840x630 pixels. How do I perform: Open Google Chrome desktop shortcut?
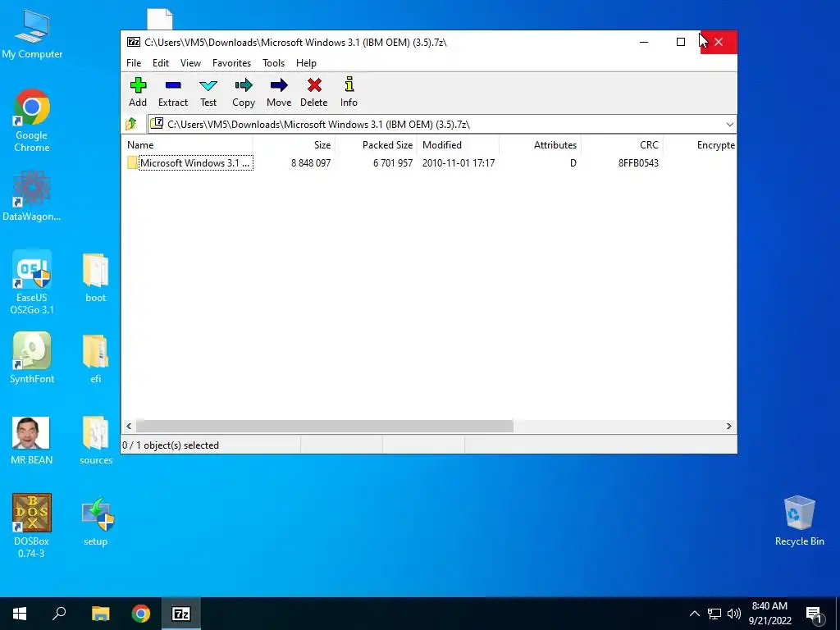click(x=32, y=121)
